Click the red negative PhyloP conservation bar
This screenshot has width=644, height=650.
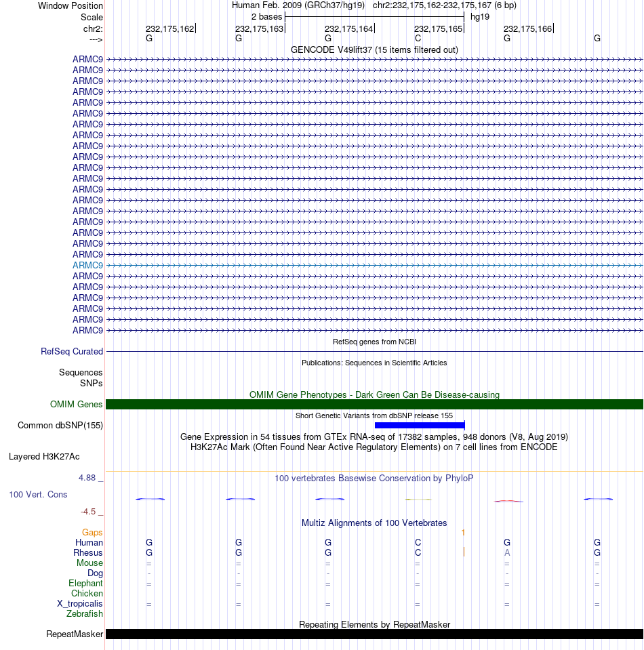click(x=508, y=501)
